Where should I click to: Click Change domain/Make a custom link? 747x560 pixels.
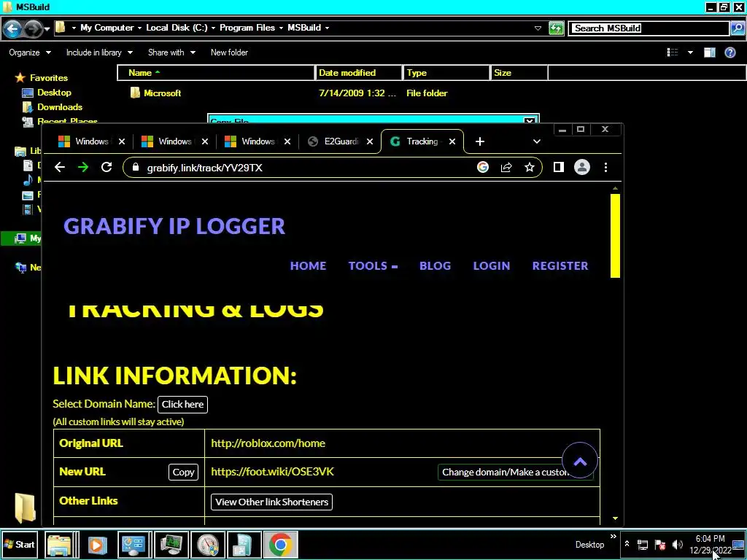point(515,472)
